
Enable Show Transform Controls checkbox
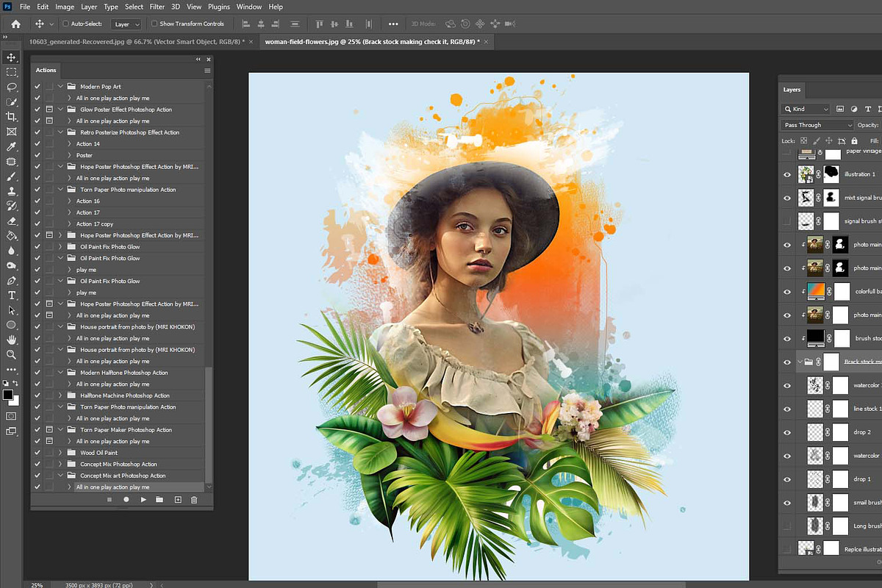click(x=154, y=24)
